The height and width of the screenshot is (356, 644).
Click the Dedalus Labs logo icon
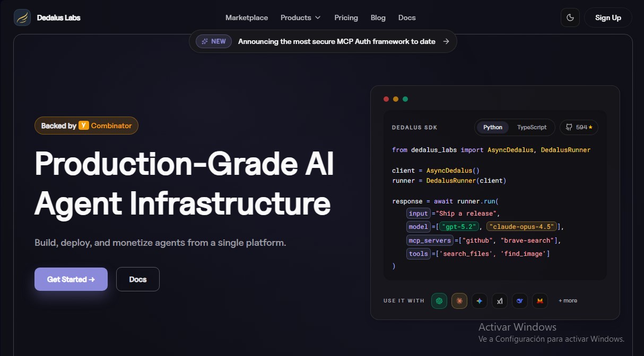22,17
